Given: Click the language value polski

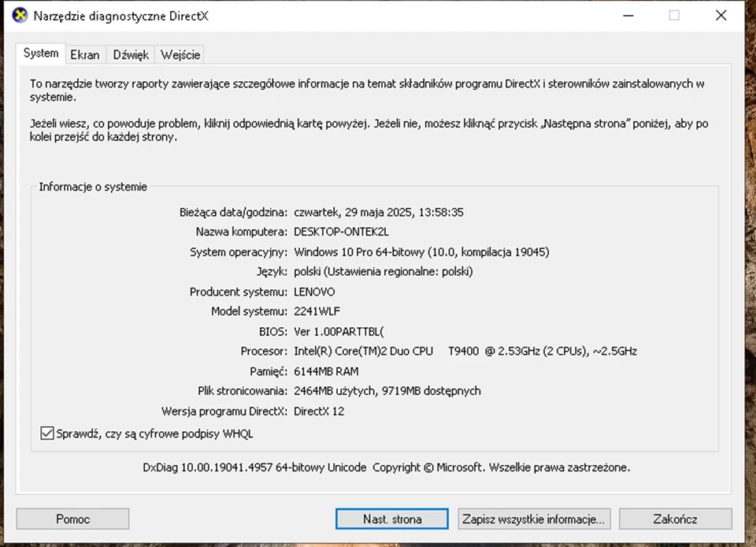Looking at the screenshot, I should pyautogui.click(x=384, y=272).
